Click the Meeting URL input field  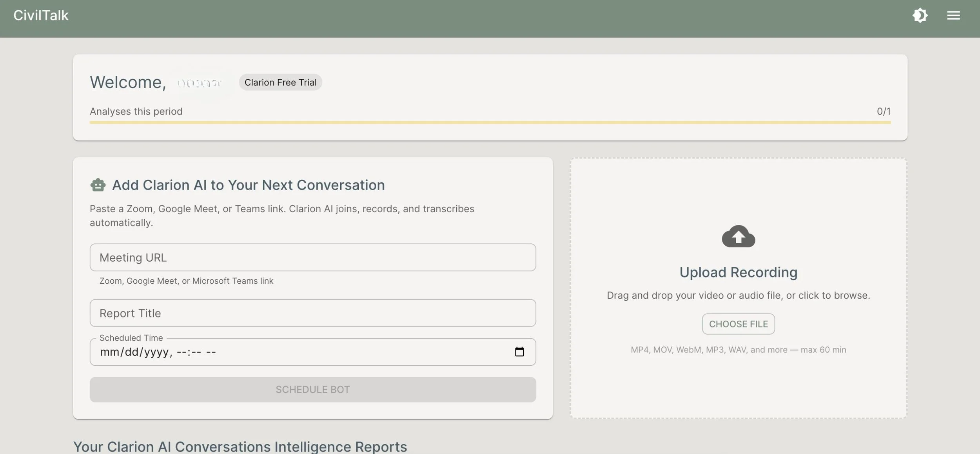coord(312,257)
